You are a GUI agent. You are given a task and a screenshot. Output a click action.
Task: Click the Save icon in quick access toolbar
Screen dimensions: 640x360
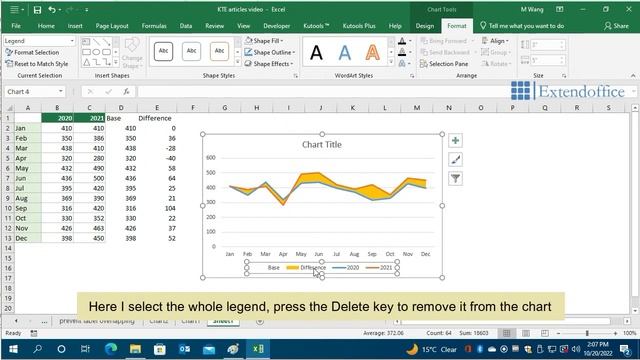(x=37, y=9)
